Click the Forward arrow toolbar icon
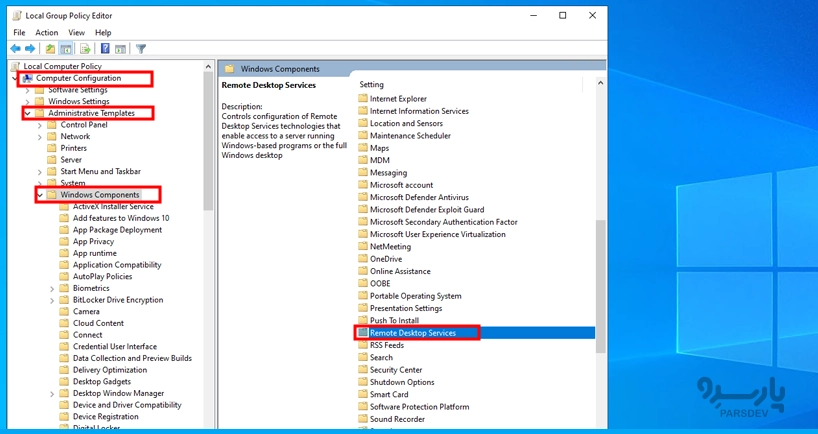The height and width of the screenshot is (434, 818). (30, 48)
